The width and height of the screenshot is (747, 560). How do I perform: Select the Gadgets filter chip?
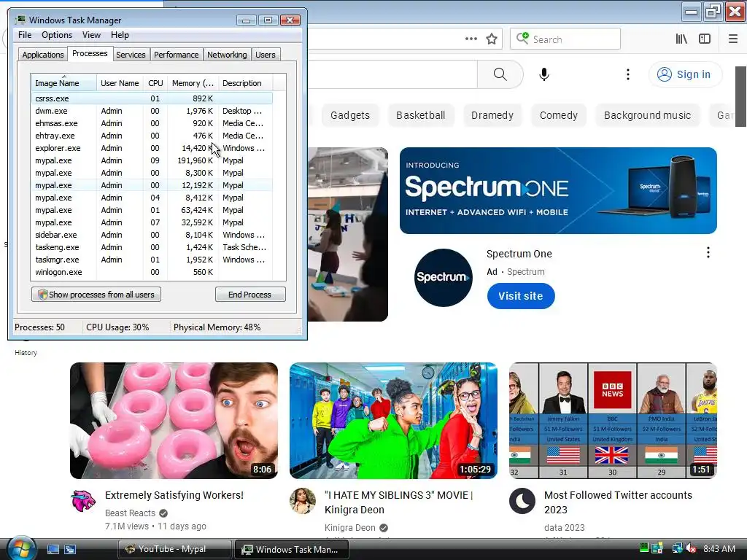pos(350,115)
